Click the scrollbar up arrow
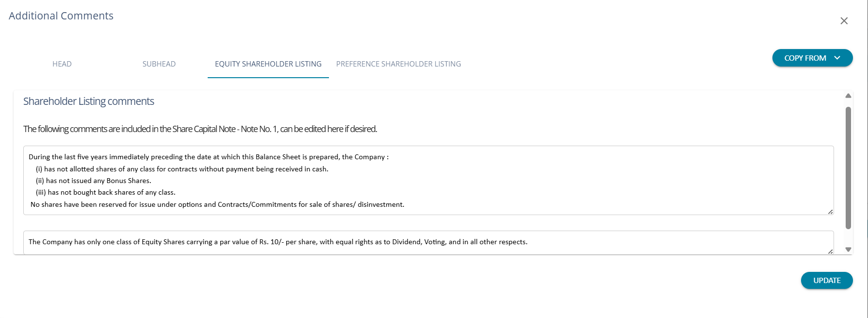The height and width of the screenshot is (318, 868). click(x=848, y=96)
